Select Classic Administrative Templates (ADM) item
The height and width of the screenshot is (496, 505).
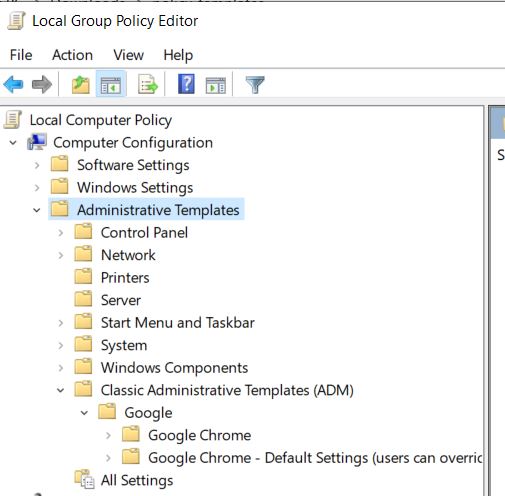click(227, 390)
